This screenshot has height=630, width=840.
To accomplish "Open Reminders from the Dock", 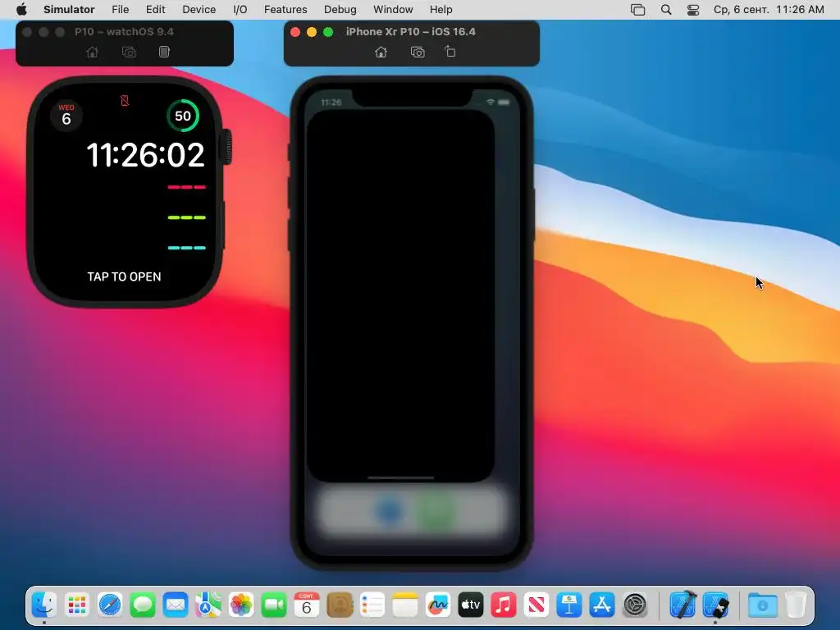I will (372, 605).
